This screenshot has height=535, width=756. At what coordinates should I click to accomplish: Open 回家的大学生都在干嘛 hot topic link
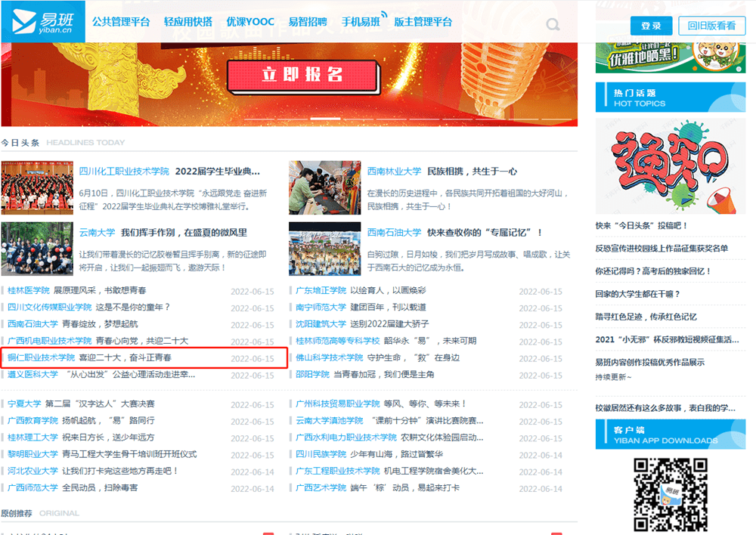pos(637,294)
